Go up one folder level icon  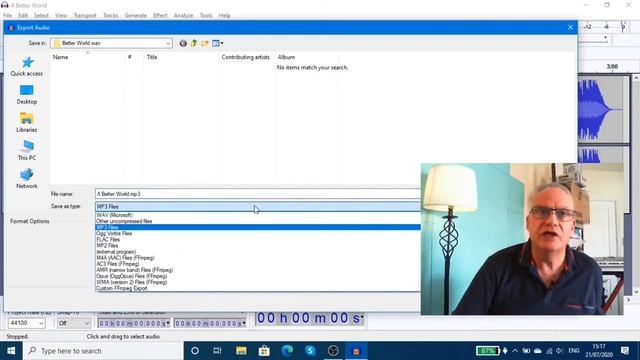click(194, 43)
